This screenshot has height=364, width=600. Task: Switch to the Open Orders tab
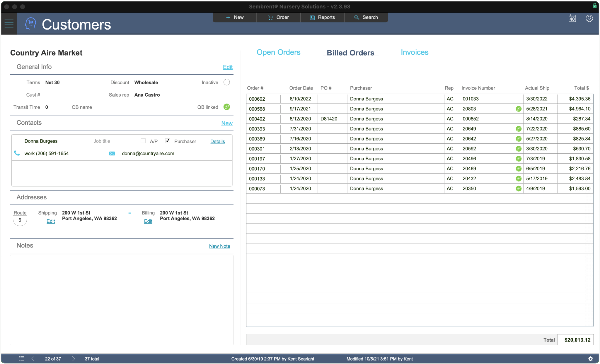tap(278, 52)
